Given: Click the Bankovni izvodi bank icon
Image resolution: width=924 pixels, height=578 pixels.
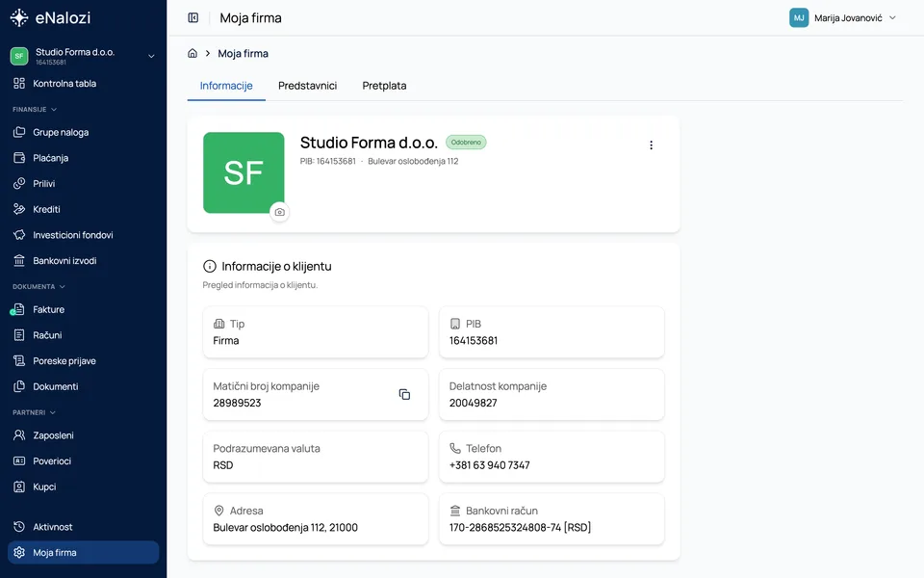Looking at the screenshot, I should (x=19, y=261).
